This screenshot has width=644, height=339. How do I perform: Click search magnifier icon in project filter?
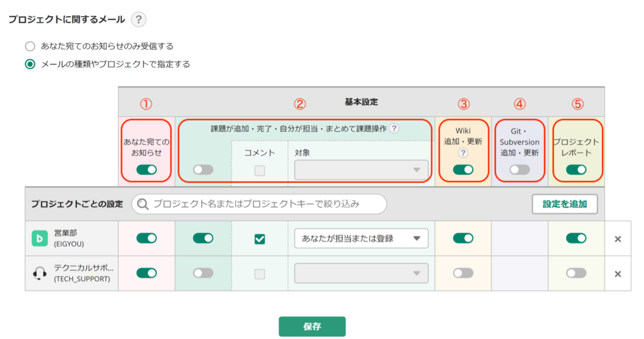tap(143, 204)
